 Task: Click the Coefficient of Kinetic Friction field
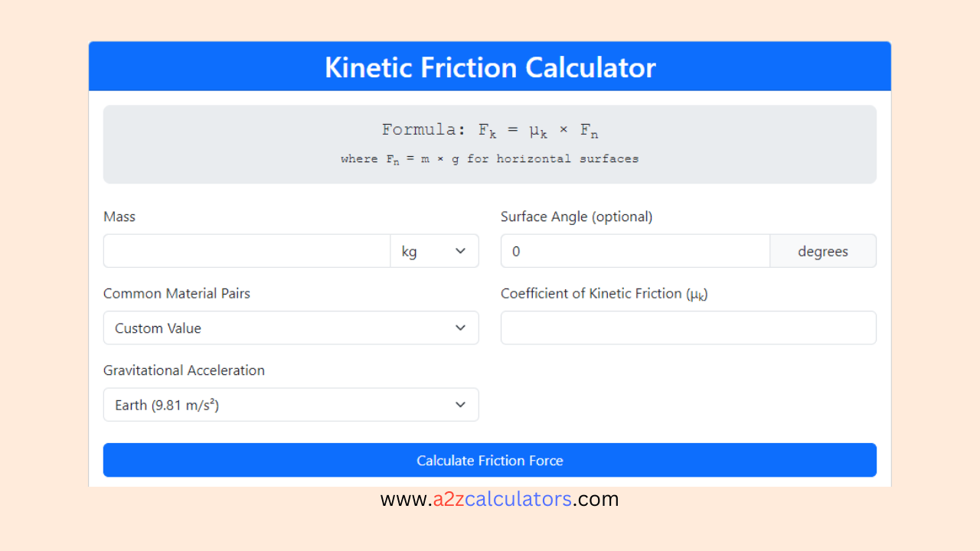click(688, 327)
